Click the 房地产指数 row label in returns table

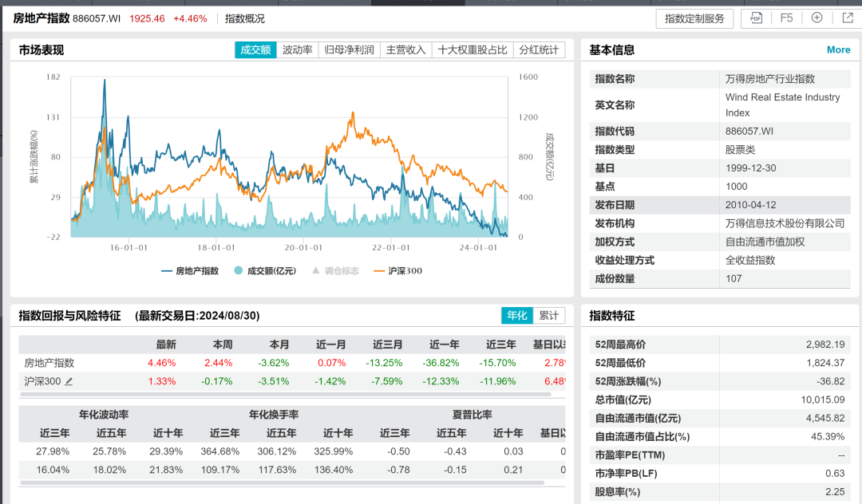click(49, 363)
